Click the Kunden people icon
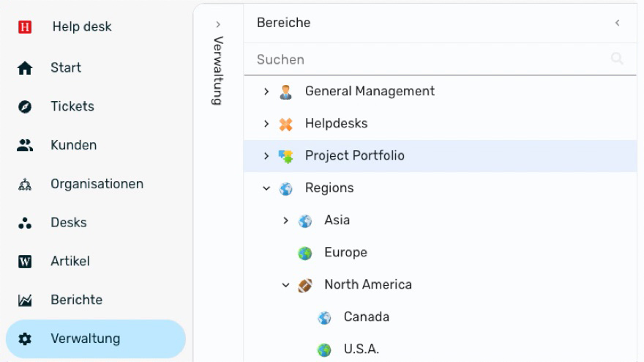Image resolution: width=644 pixels, height=362 pixels. pos(24,145)
